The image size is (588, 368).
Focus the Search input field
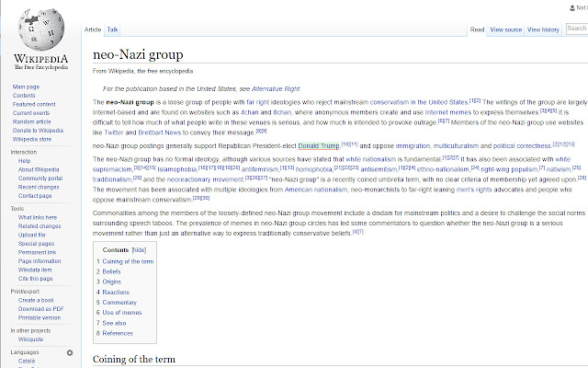[x=577, y=29]
